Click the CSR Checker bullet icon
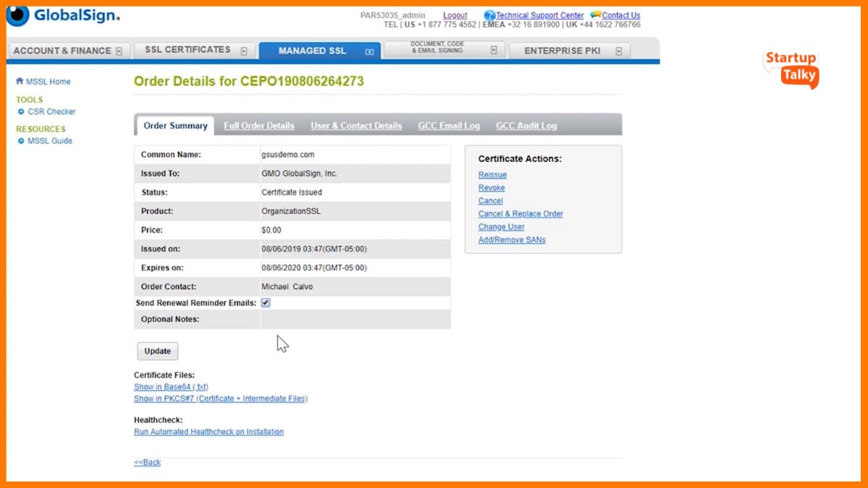The image size is (868, 488). [x=21, y=112]
